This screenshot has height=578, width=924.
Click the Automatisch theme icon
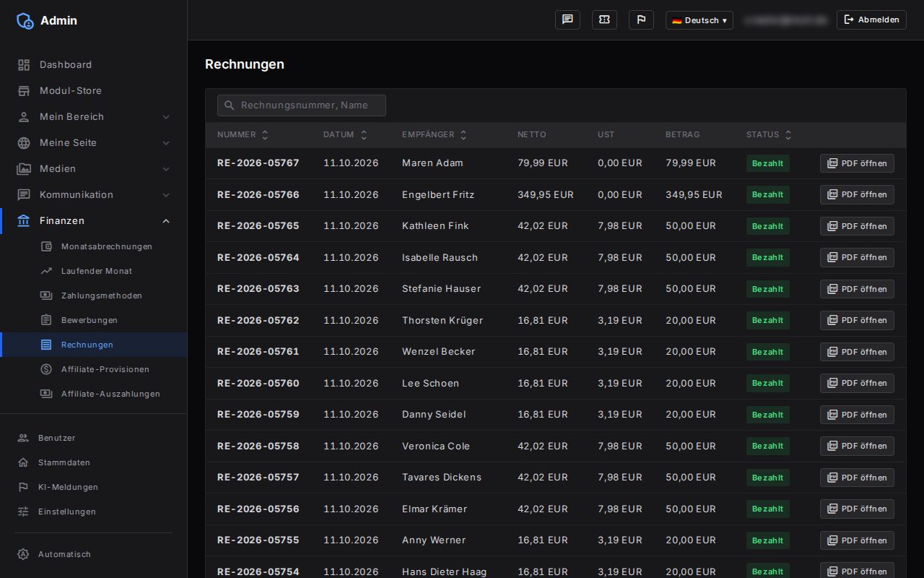(23, 554)
